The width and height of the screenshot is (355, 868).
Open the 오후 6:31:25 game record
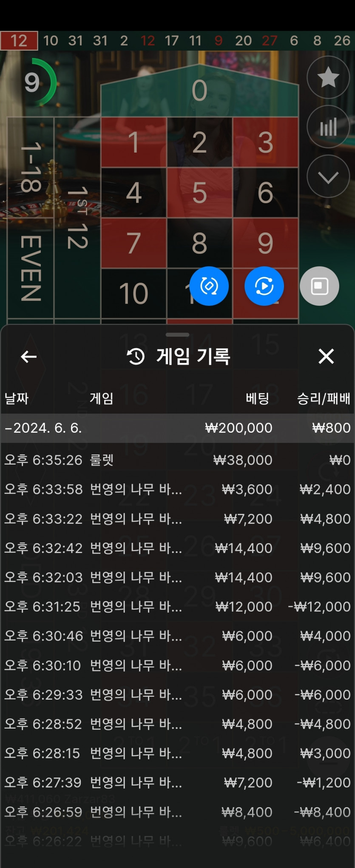tap(177, 607)
